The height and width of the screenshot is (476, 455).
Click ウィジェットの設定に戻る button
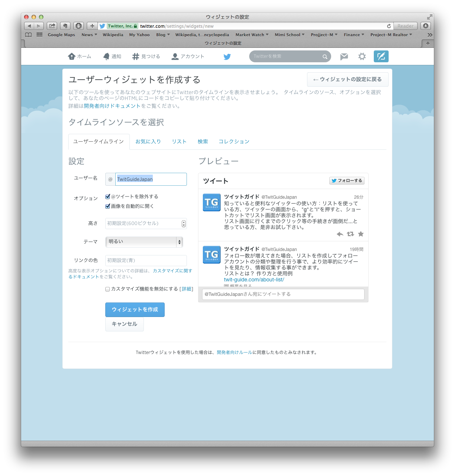[347, 79]
